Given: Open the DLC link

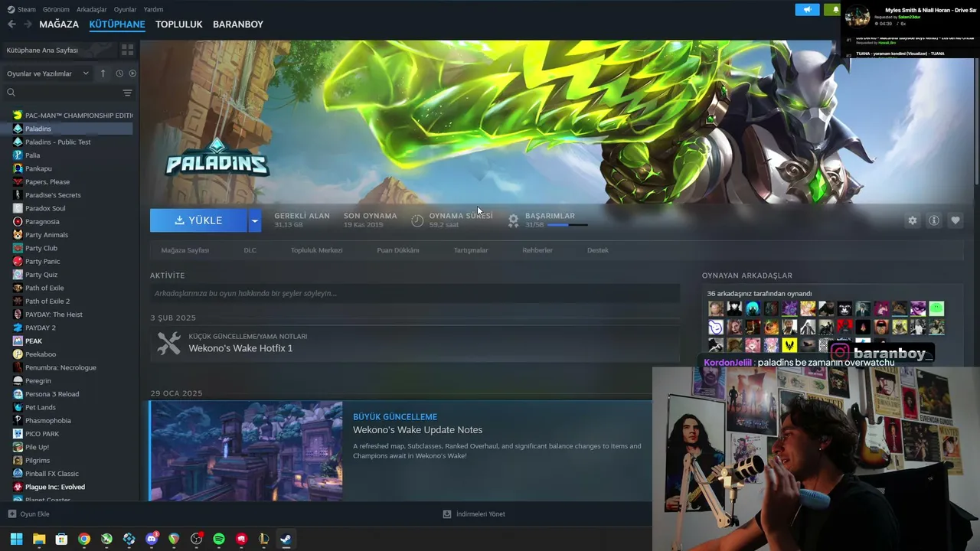Looking at the screenshot, I should click(x=250, y=250).
